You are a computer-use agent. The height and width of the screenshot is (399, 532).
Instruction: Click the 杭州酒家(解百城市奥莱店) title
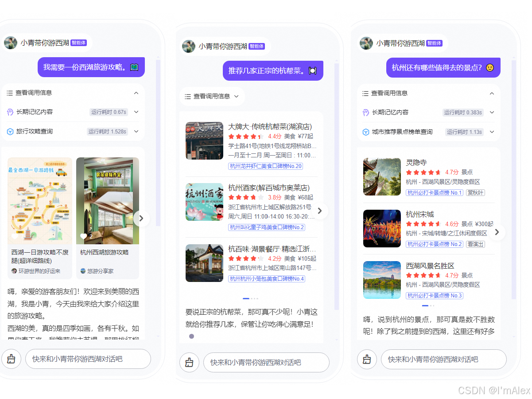[x=269, y=188]
